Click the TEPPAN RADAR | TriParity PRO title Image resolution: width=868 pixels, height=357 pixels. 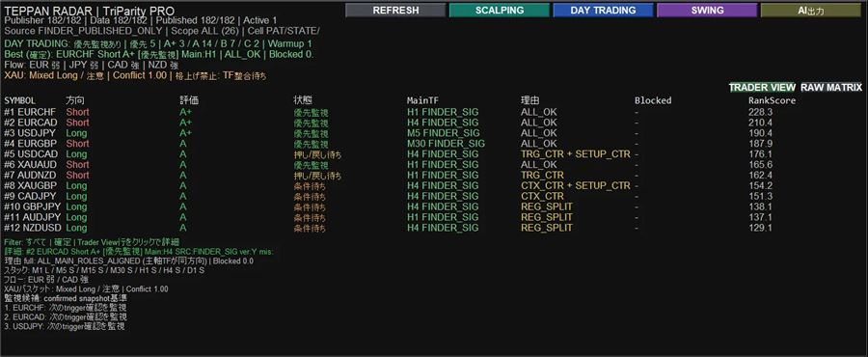89,11
